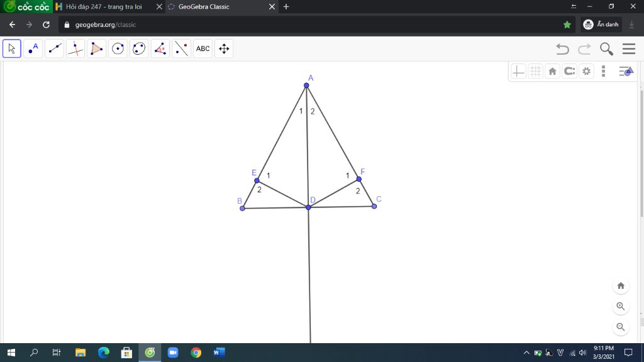This screenshot has height=362, width=644.
Task: Toggle grid display in style bar
Action: click(536, 72)
